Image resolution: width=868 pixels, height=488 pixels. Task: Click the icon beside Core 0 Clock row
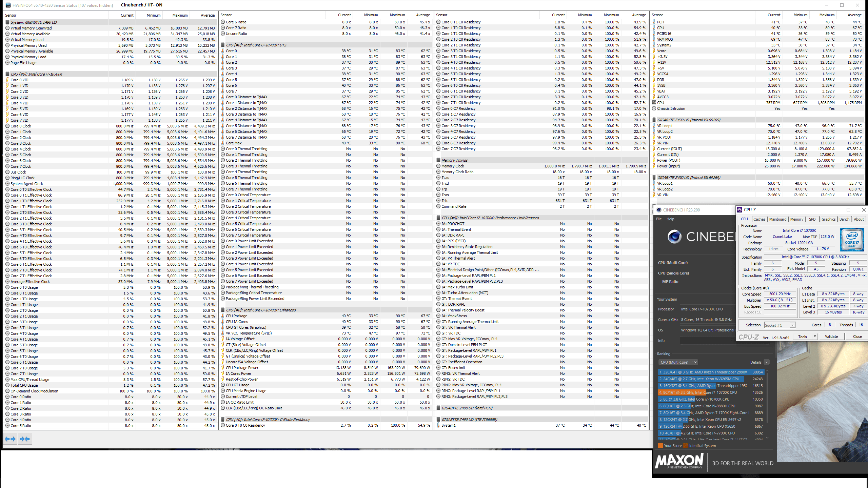pyautogui.click(x=7, y=126)
